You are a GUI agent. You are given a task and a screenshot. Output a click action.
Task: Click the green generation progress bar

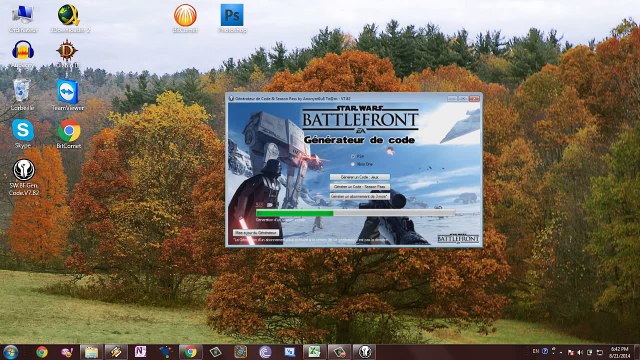[355, 213]
